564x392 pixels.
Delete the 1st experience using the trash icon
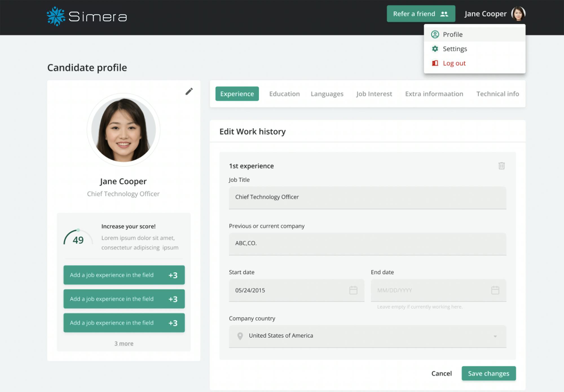(501, 166)
